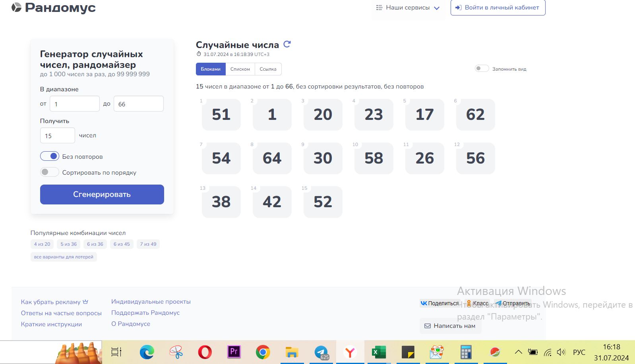Open все варианты для лотерей link
Viewport: 635px width, 364px height.
(x=64, y=257)
